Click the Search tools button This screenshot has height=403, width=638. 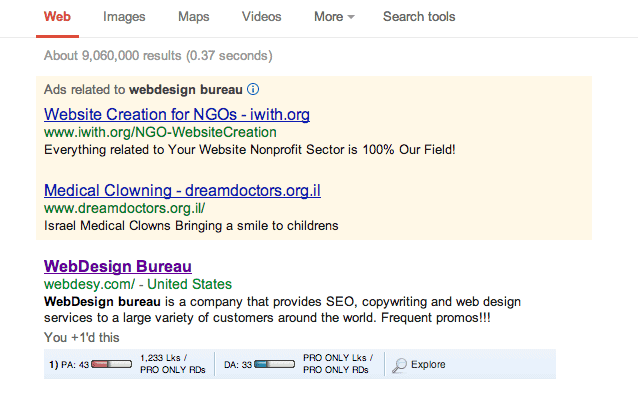pos(419,17)
